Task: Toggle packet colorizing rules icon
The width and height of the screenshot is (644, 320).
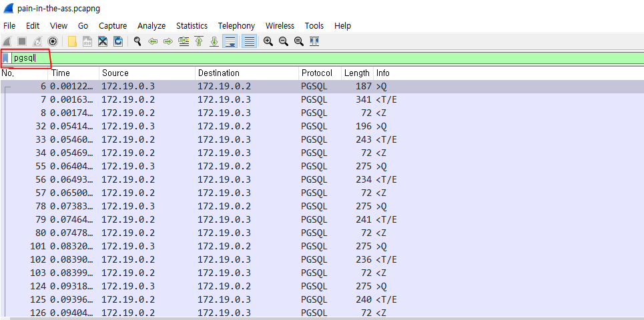Action: [250, 41]
